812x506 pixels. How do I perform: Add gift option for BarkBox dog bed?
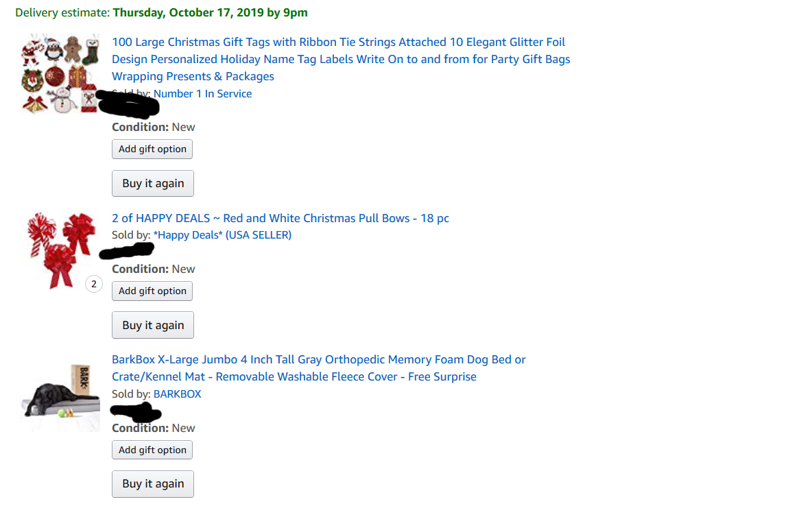click(152, 450)
